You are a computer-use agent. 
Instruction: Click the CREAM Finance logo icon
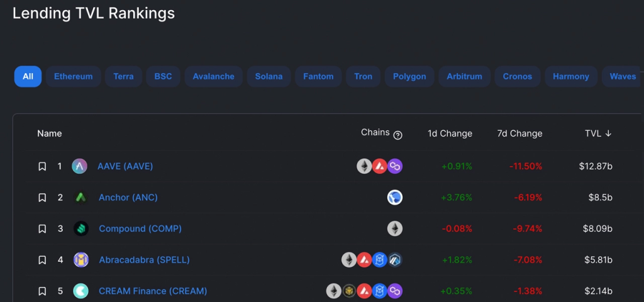pyautogui.click(x=81, y=291)
